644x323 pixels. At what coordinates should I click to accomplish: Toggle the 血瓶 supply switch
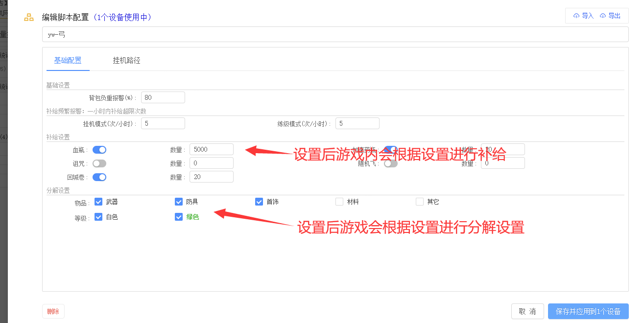click(x=99, y=150)
